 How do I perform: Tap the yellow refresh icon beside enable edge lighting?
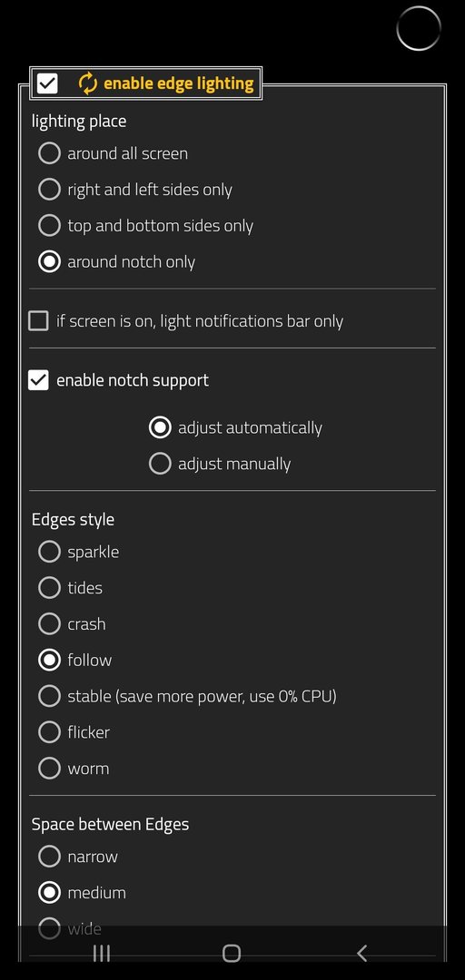[88, 83]
